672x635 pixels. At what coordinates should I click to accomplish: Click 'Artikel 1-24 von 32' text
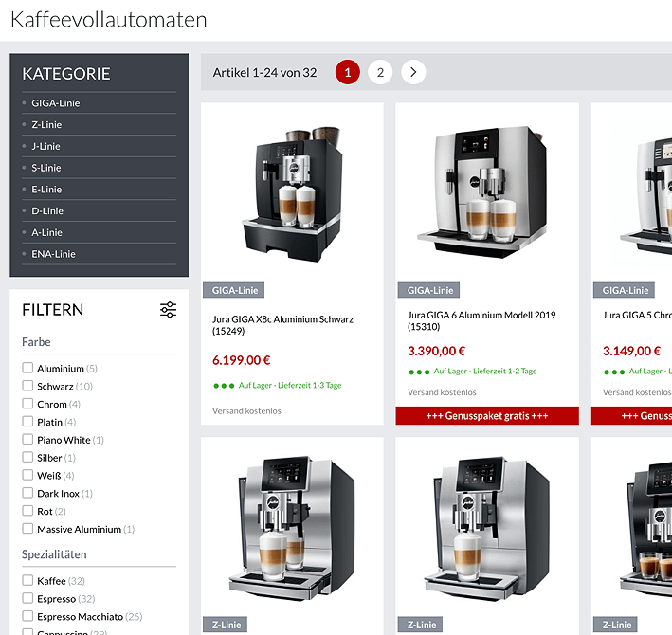pyautogui.click(x=264, y=72)
